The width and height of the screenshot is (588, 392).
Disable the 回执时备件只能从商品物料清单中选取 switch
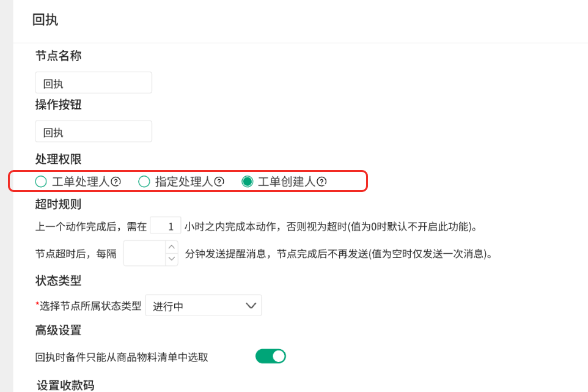pos(270,357)
